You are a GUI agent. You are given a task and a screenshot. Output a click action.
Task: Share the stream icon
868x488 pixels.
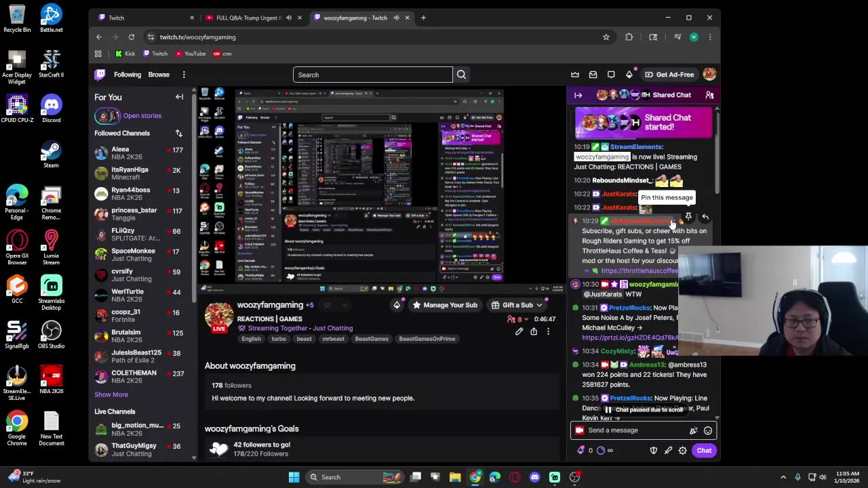pos(534,331)
